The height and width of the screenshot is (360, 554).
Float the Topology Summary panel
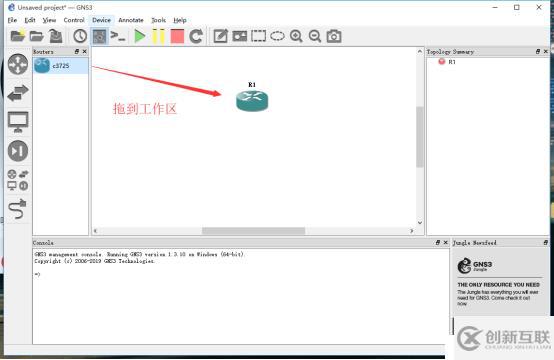click(x=538, y=52)
